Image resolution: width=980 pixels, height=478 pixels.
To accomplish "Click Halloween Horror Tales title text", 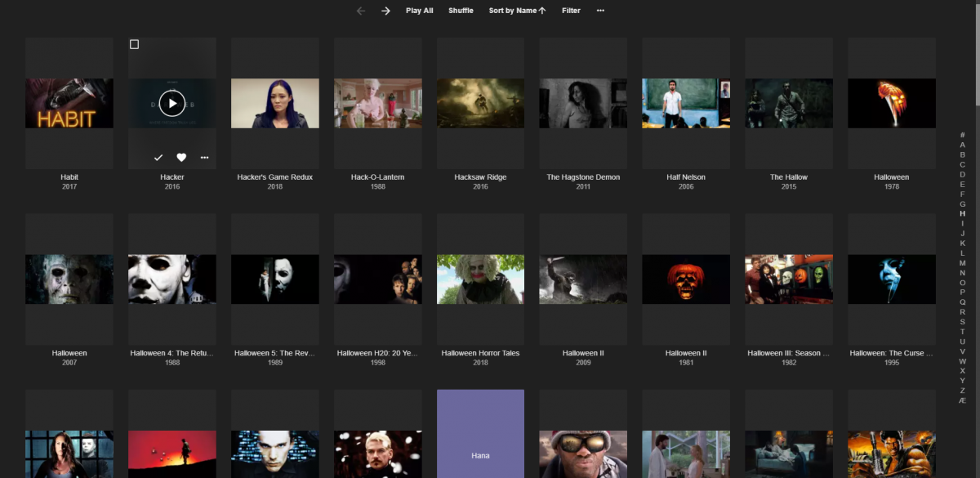I will [480, 354].
